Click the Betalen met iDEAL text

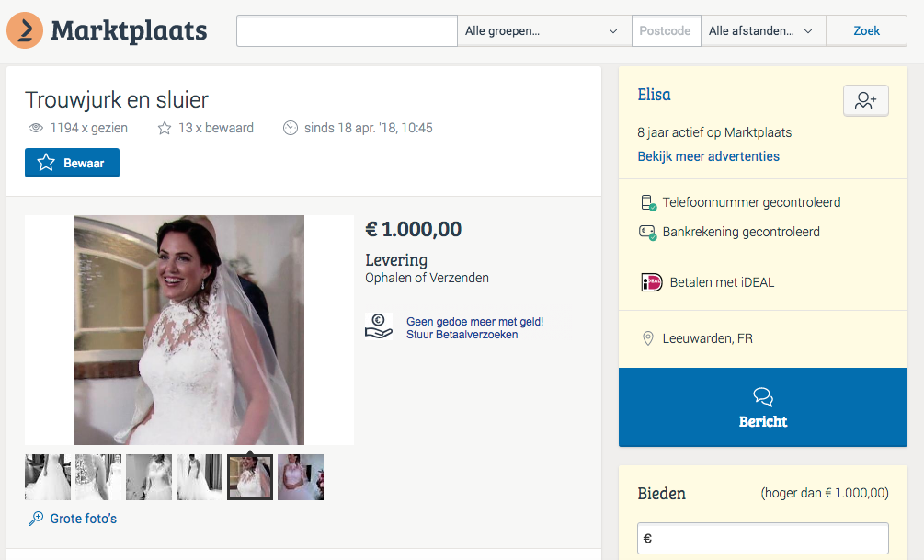pyautogui.click(x=722, y=282)
